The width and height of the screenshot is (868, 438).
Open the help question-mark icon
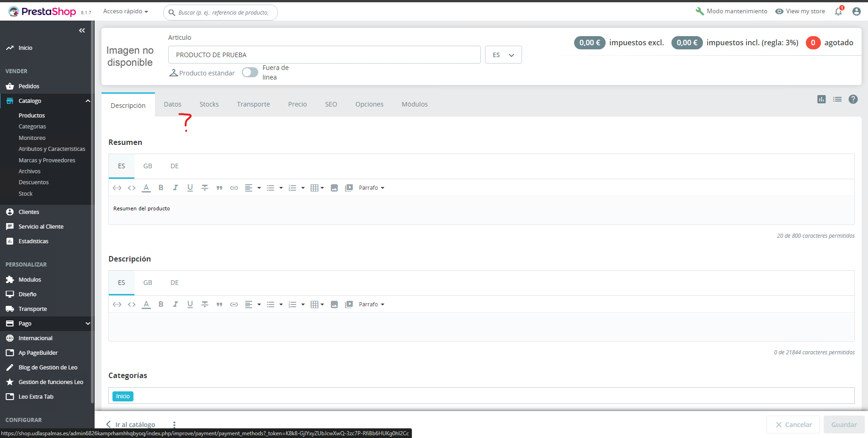pos(853,99)
